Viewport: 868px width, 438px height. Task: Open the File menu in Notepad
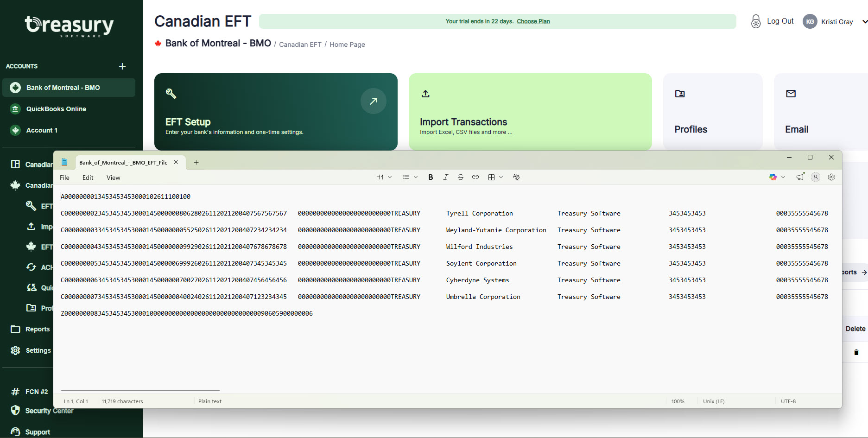[x=64, y=178]
